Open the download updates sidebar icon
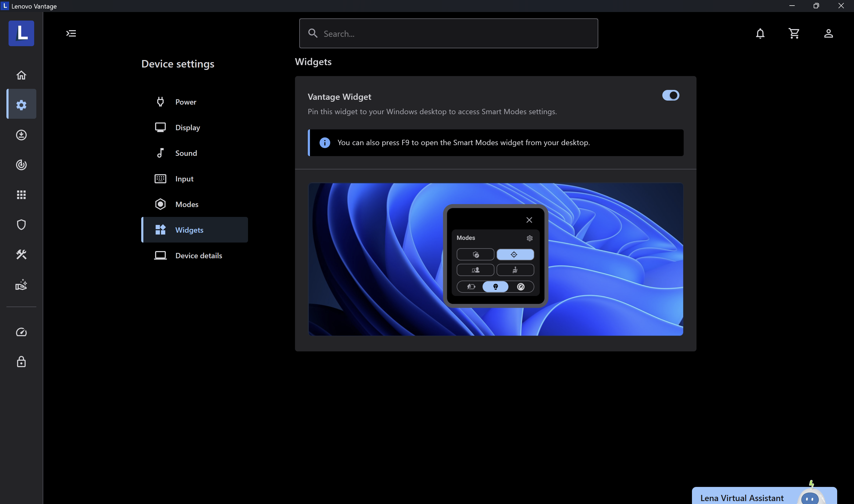Image resolution: width=854 pixels, height=504 pixels. pos(21,135)
